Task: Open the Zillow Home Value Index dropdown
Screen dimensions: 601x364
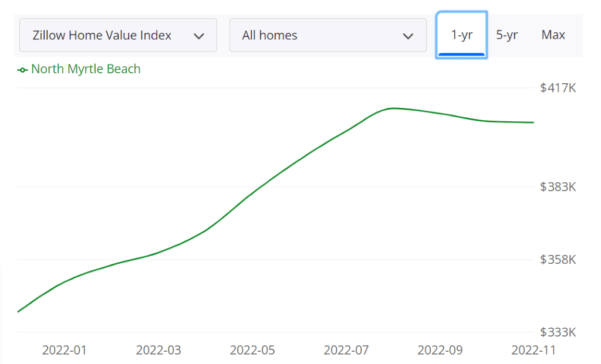Action: tap(118, 35)
